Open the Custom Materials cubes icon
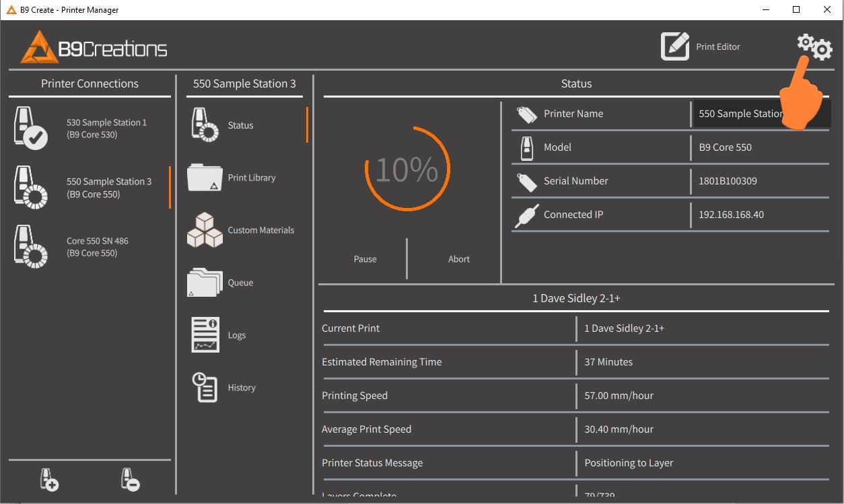 click(x=205, y=230)
